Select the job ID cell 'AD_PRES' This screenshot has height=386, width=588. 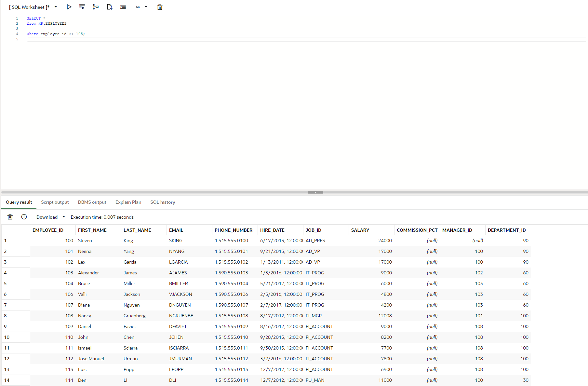(x=326, y=241)
